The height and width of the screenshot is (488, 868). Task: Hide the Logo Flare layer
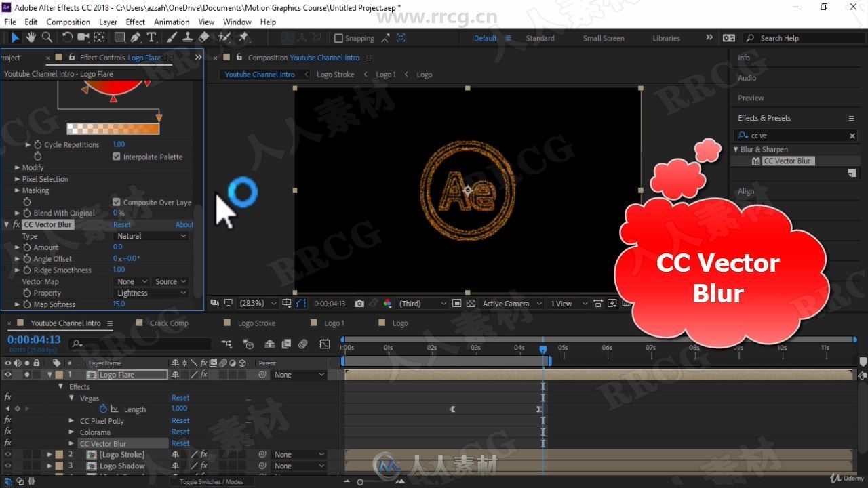click(x=8, y=375)
